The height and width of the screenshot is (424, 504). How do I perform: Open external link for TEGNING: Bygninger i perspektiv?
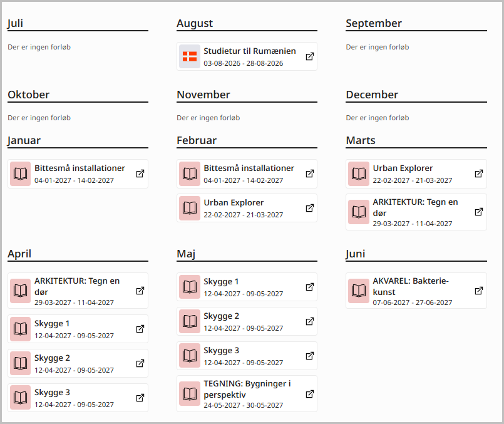coord(309,394)
